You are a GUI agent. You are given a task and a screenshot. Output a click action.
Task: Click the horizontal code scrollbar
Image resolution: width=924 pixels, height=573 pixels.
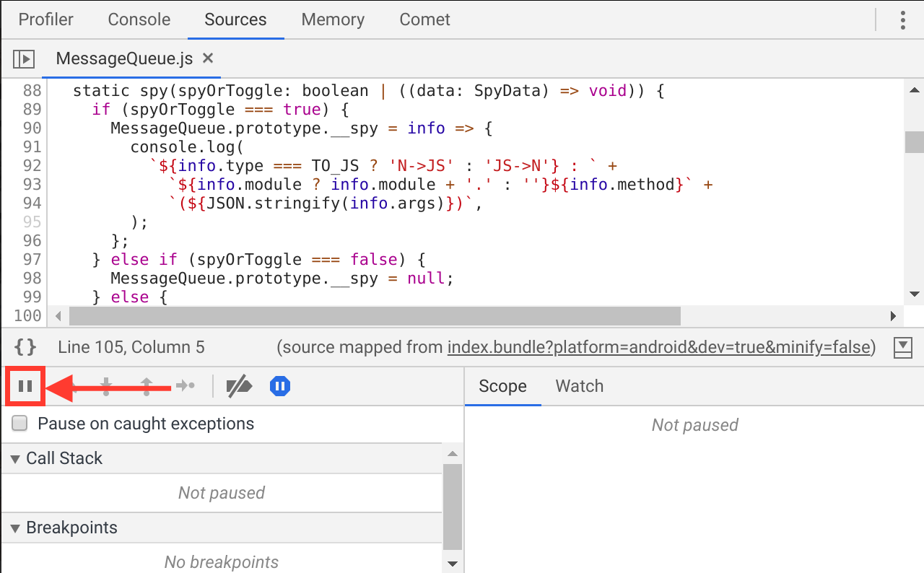pos(368,315)
